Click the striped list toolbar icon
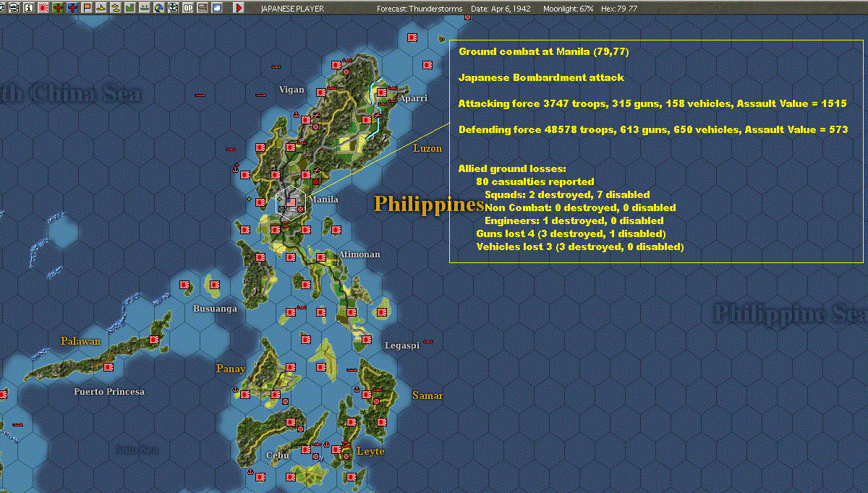The image size is (868, 493). point(203,8)
